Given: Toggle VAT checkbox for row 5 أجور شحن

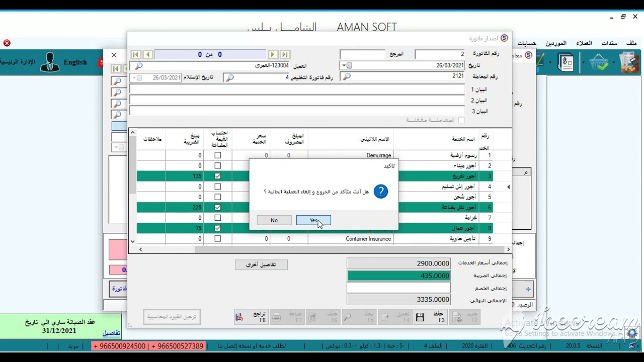Looking at the screenshot, I should point(217,197).
